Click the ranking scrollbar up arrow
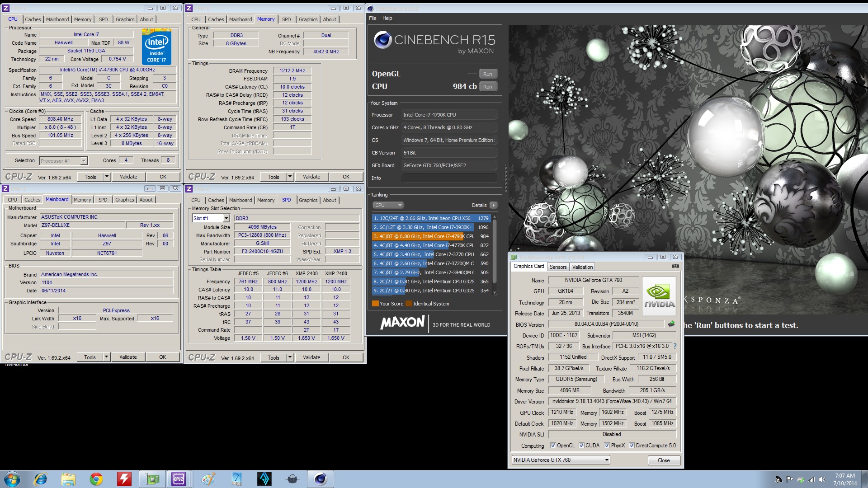This screenshot has width=868, height=488. (x=495, y=217)
